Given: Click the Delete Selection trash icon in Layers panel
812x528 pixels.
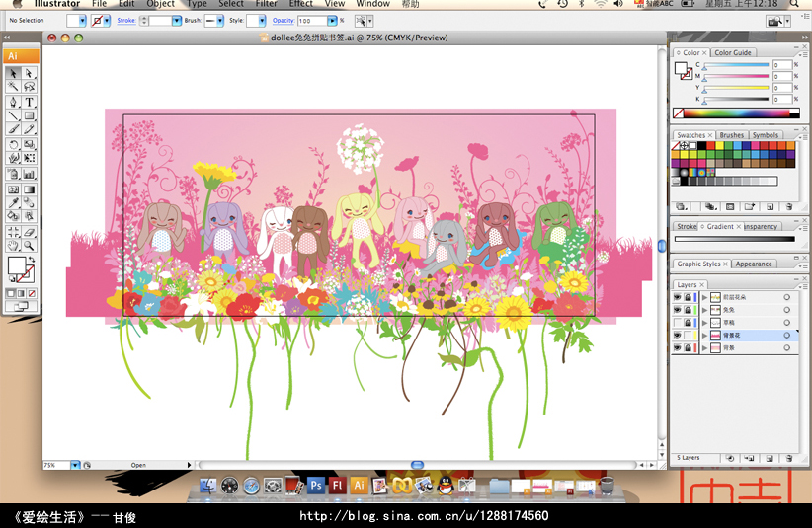Looking at the screenshot, I should point(788,458).
